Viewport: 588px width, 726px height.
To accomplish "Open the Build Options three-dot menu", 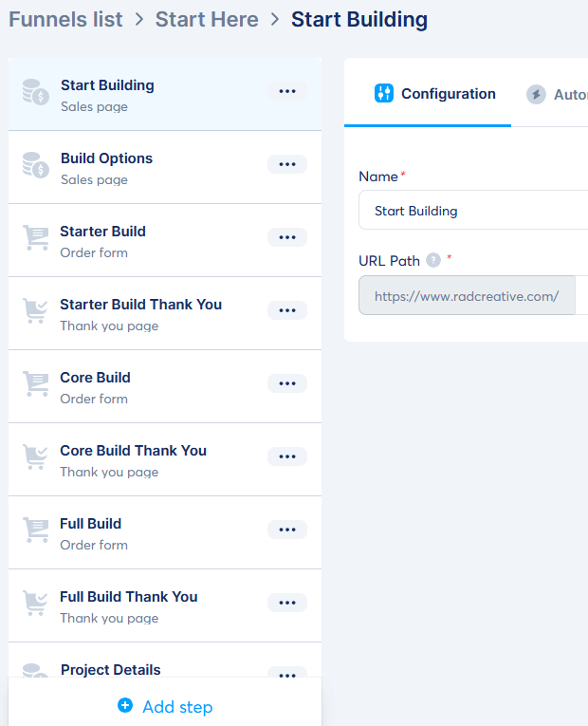I will point(287,164).
